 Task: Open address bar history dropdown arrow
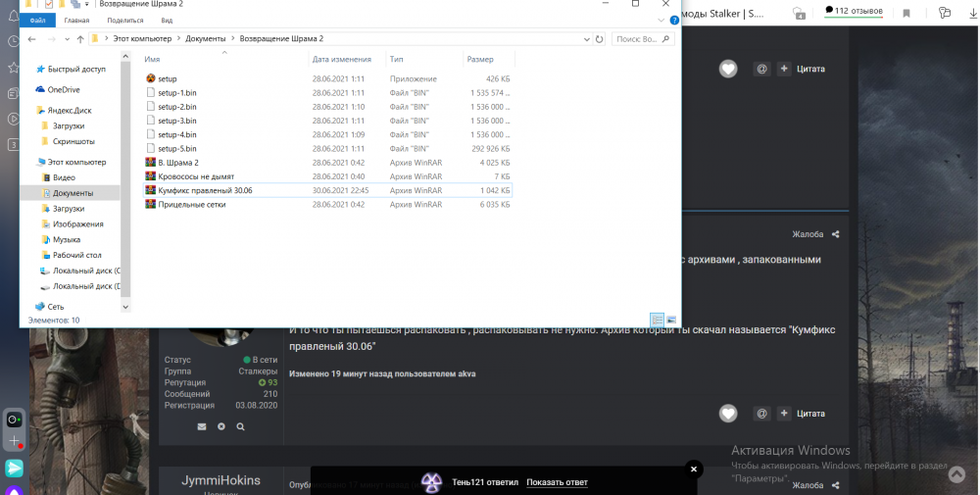[587, 38]
